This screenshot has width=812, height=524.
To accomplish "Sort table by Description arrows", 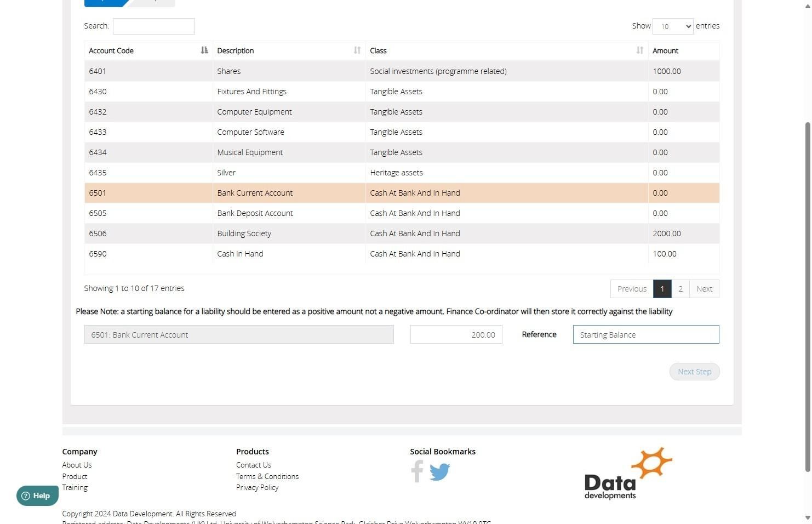I will point(357,50).
